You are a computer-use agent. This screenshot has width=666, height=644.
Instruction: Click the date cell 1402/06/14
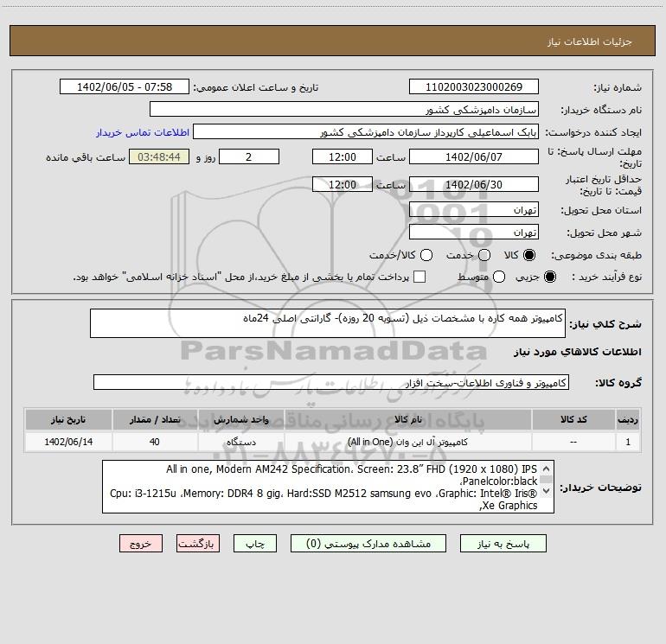pos(68,442)
